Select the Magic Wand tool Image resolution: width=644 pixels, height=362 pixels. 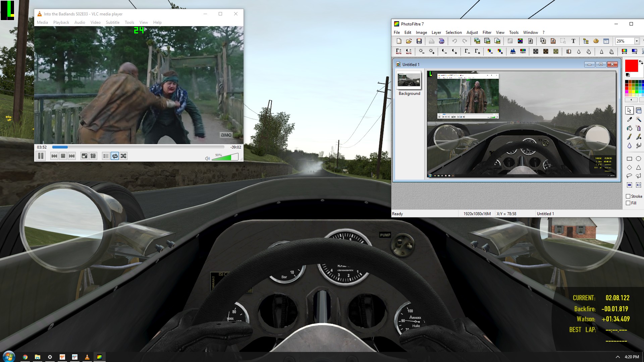638,119
